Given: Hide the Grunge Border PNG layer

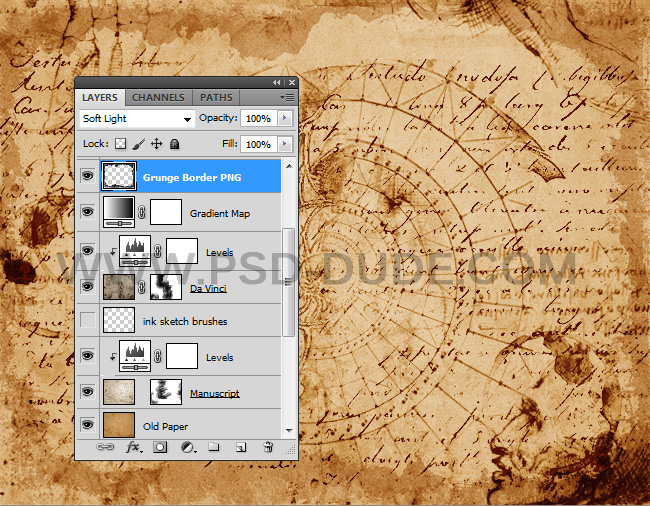Looking at the screenshot, I should tap(88, 177).
